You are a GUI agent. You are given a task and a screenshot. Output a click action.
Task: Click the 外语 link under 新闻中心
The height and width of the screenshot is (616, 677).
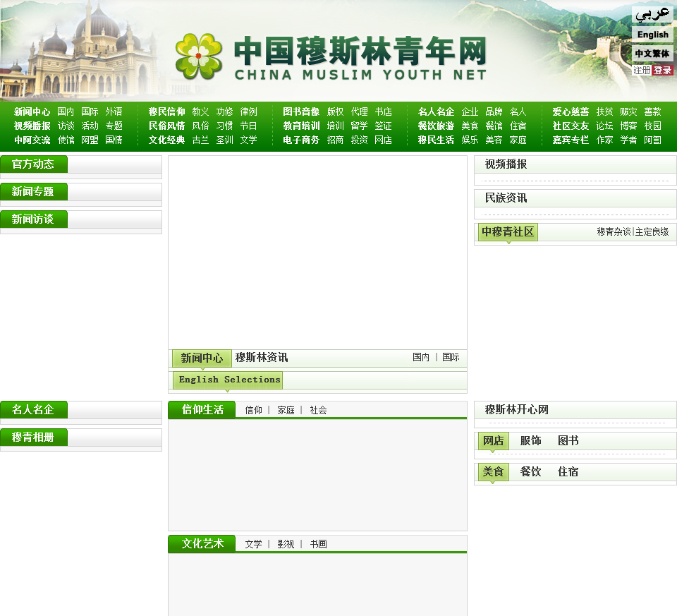point(114,112)
